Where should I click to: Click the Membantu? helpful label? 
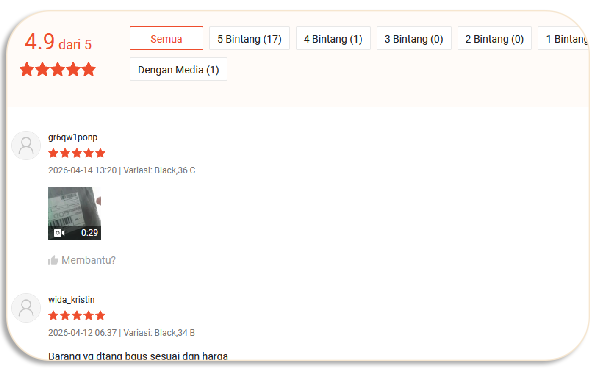tap(88, 260)
